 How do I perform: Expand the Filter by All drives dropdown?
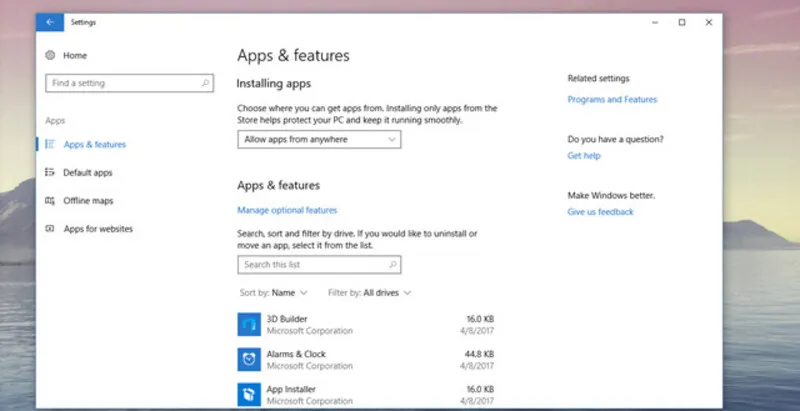tap(370, 293)
